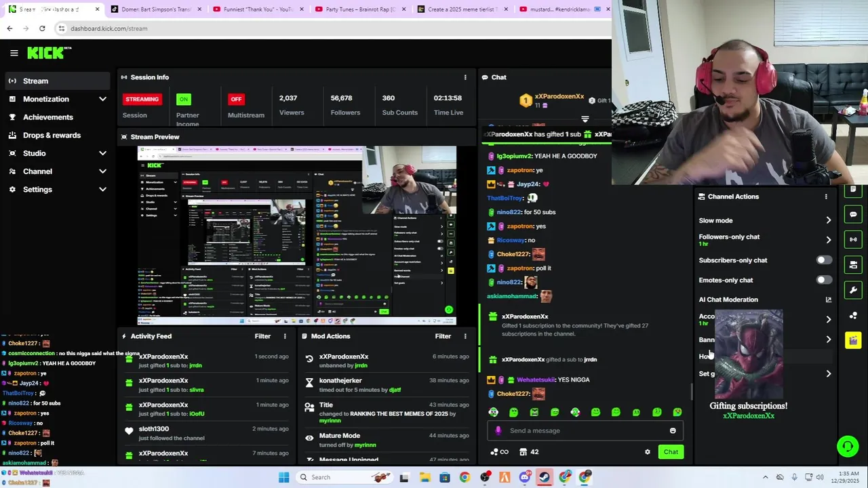Screen dimensions: 868x488
Task: Toggle Subscribers-only chat switch
Action: [x=824, y=260]
